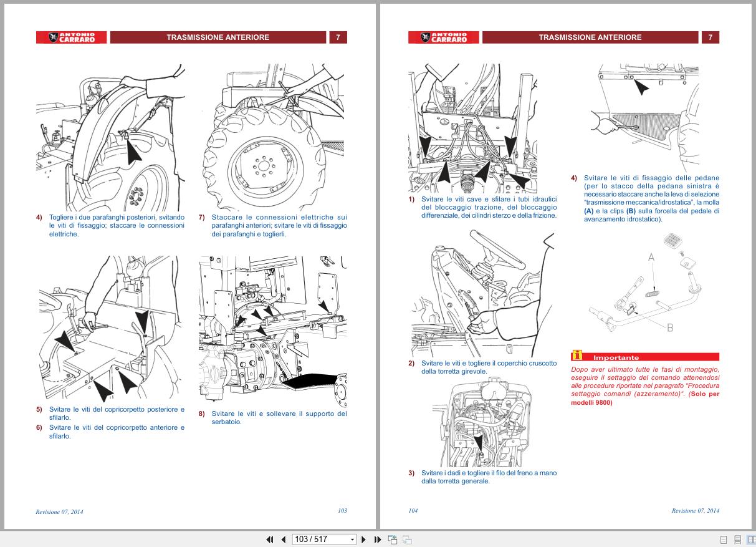Click the page number 103 in the footer

click(x=342, y=511)
